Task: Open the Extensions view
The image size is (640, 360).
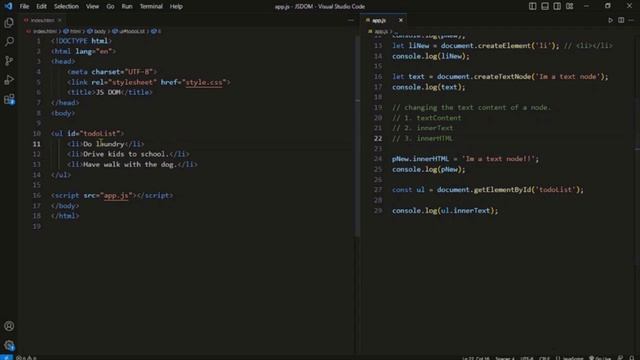Action: 9,99
